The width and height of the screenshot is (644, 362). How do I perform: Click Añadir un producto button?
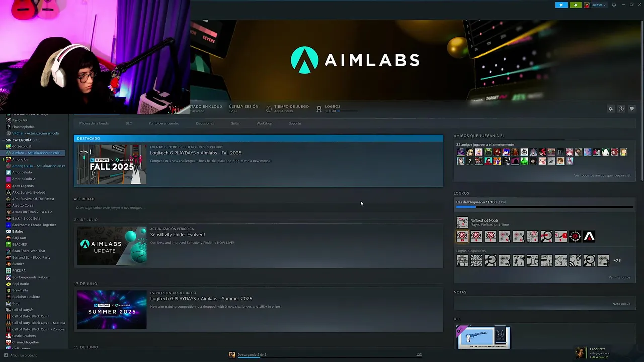[21, 355]
